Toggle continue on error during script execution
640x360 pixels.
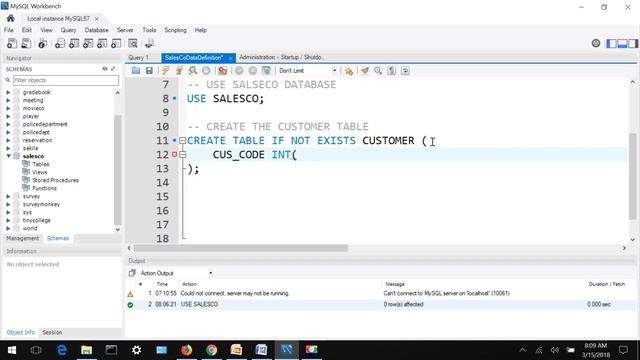222,71
